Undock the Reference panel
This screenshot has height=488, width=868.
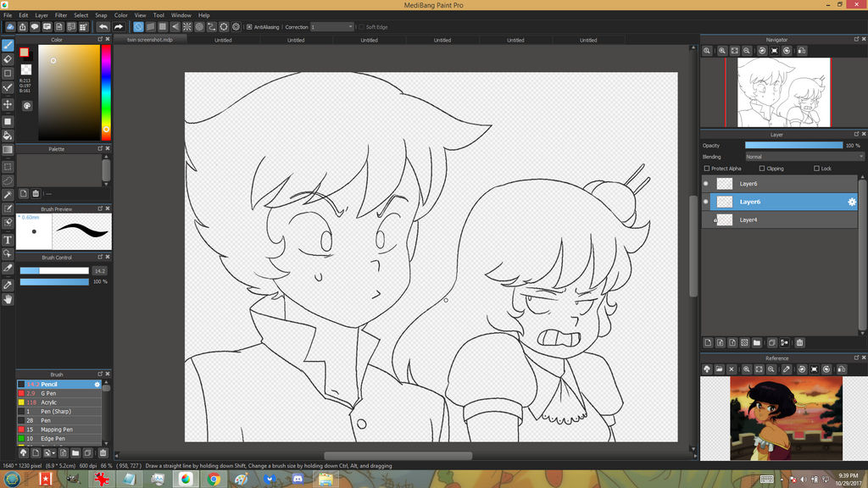(856, 358)
